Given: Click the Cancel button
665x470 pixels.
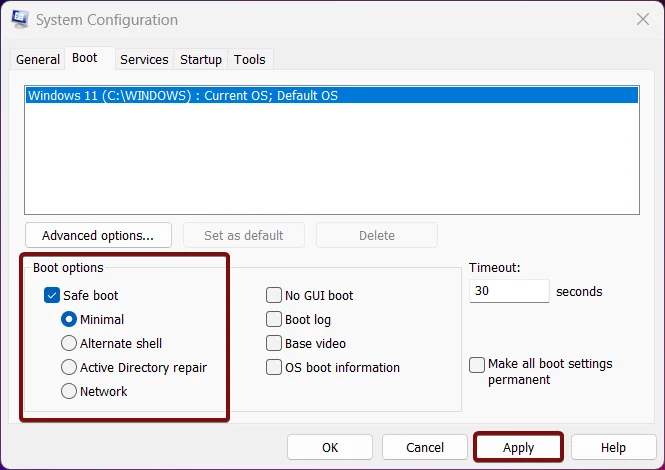Looking at the screenshot, I should pos(425,447).
